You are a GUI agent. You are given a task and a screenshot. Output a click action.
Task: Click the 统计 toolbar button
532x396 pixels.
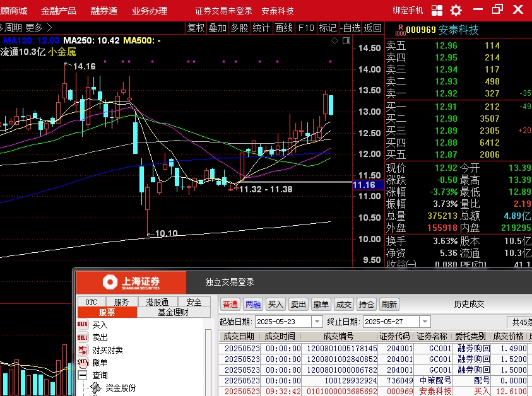pos(261,28)
